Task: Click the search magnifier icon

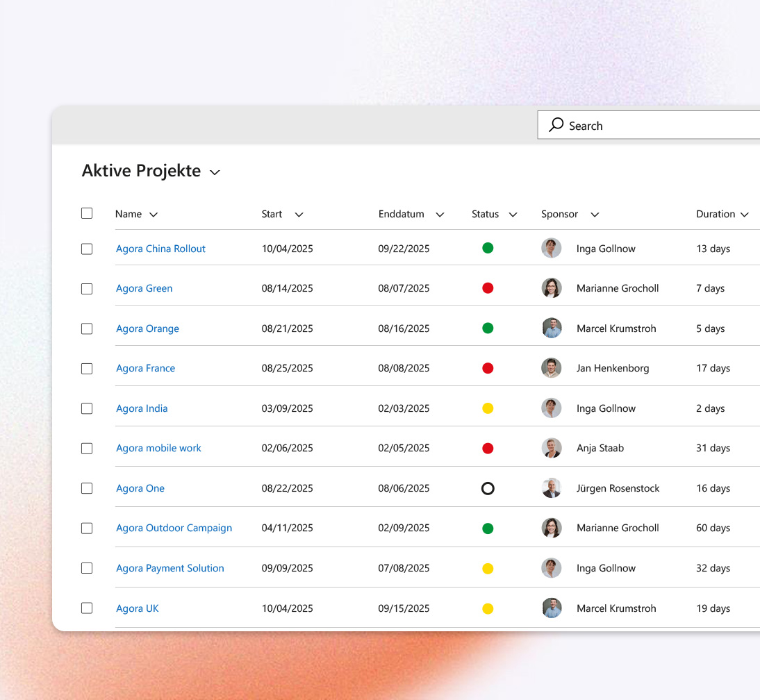Action: point(556,125)
